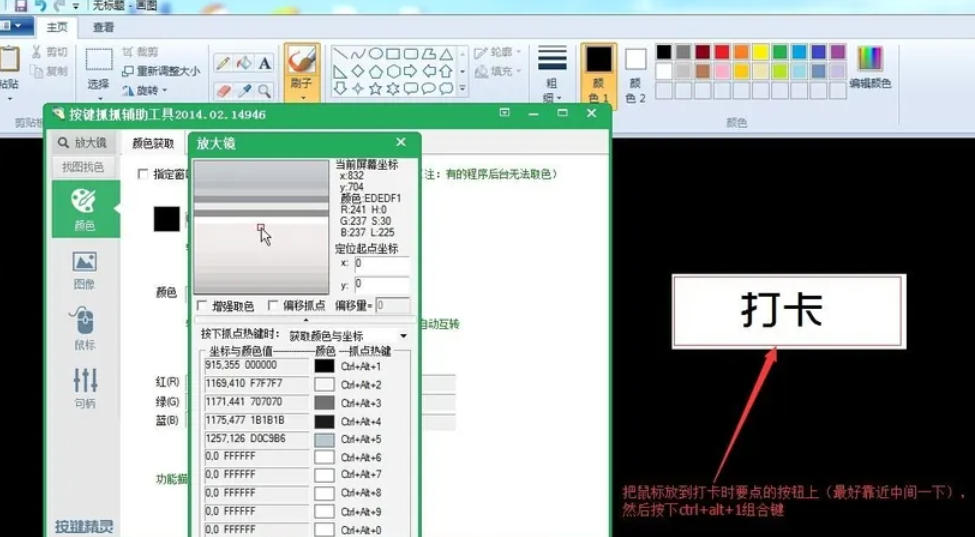Click the '915,355 000000' coordinate row
Image resolution: width=975 pixels, height=537 pixels.
pos(257,365)
